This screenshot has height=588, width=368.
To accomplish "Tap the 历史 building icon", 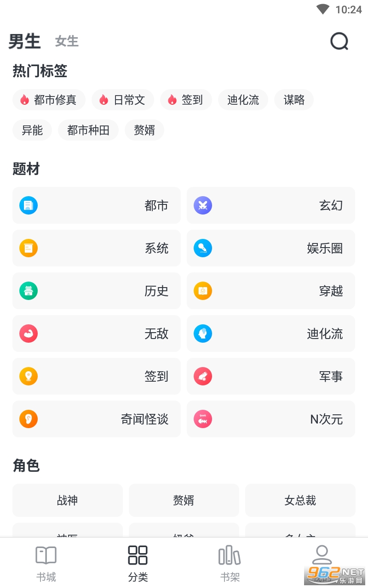I will point(29,291).
